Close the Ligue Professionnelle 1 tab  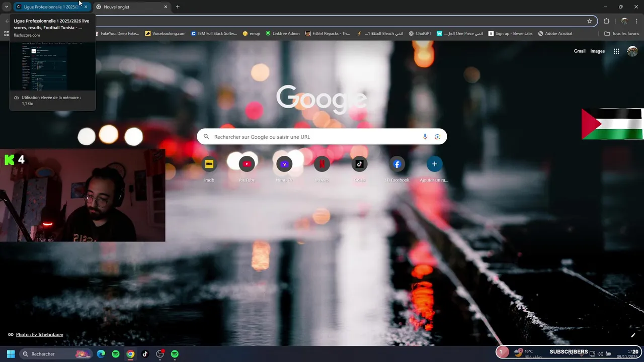click(x=86, y=7)
